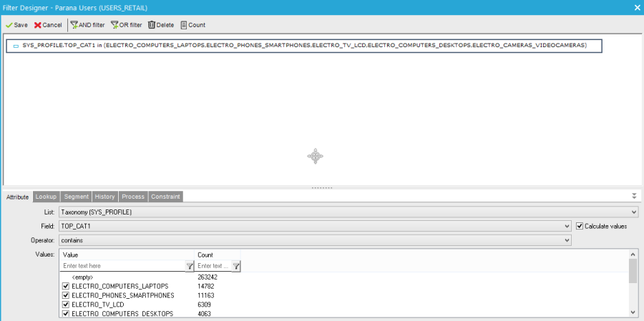Click the Value filter text field
Screen dimensions: 644x321
(x=122, y=266)
